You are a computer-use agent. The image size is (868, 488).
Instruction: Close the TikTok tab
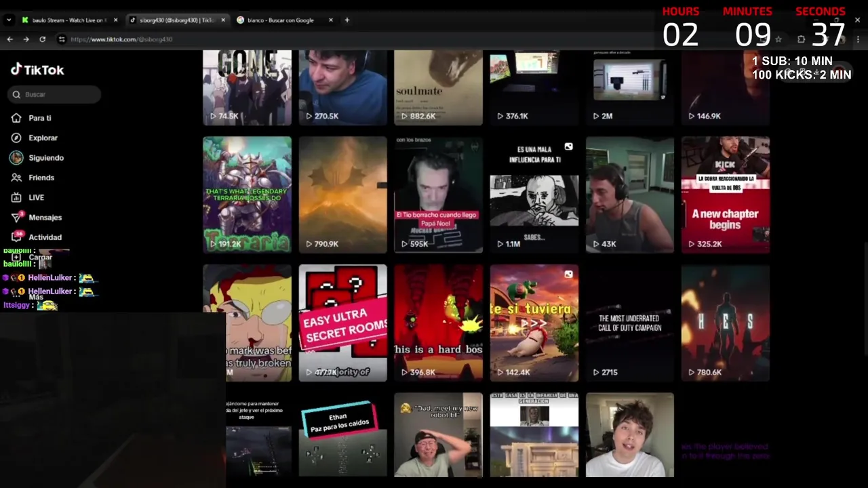point(223,20)
